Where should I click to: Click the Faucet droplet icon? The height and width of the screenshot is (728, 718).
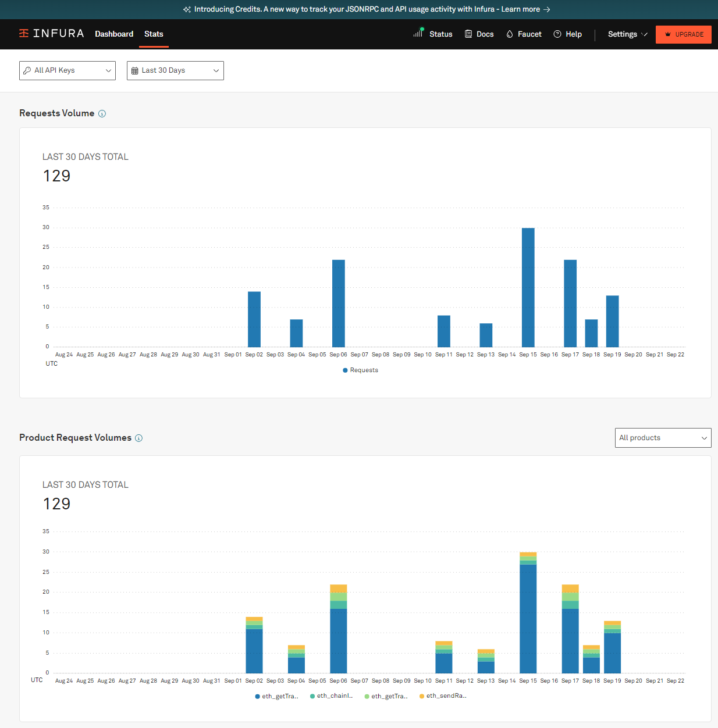coord(510,34)
